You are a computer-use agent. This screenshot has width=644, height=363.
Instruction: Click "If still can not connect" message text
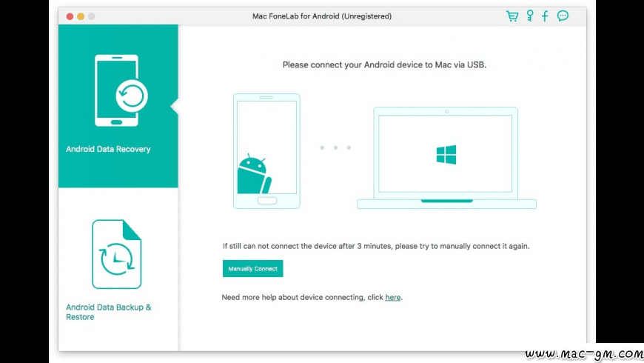tap(376, 246)
